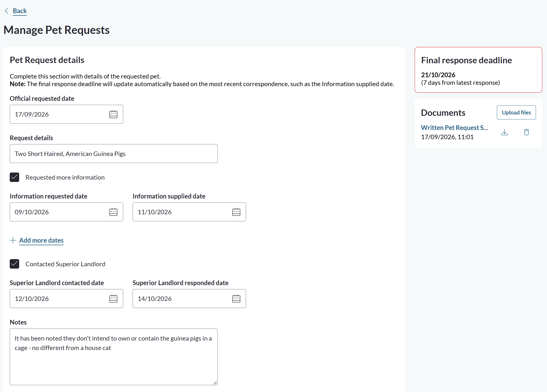Viewport: 547px width, 392px height.
Task: Click the '(7 days from latest response)' text
Action: click(460, 83)
